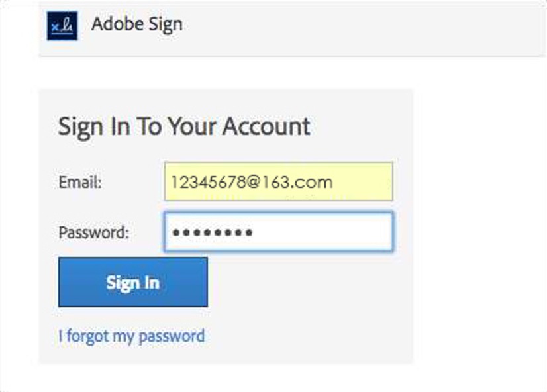This screenshot has height=392, width=547.
Task: Open the I forgot my password link
Action: [x=132, y=336]
